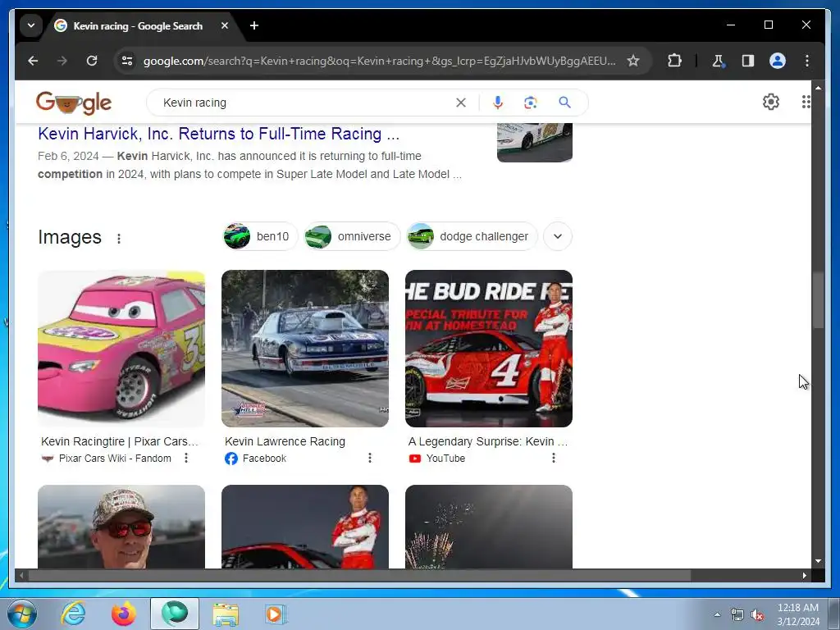This screenshot has width=840, height=630.
Task: Open the Kevin Lawrence drag car image
Action: (x=305, y=349)
